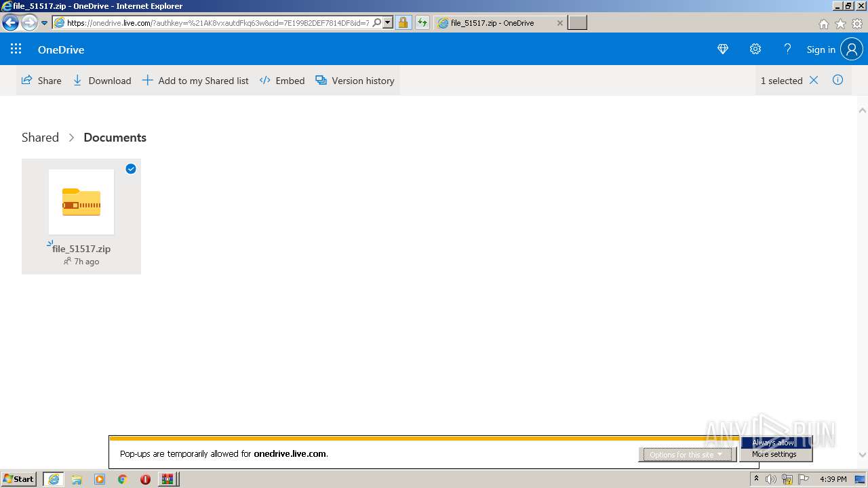Open the Windows Start menu

19,479
